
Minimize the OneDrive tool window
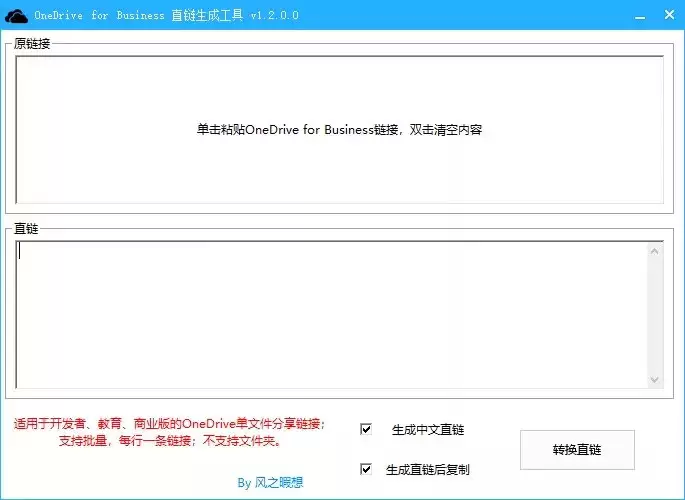(x=640, y=16)
